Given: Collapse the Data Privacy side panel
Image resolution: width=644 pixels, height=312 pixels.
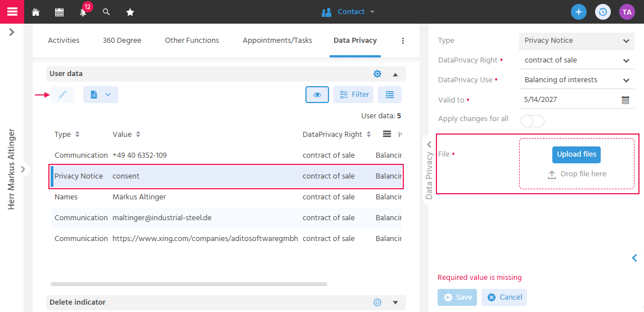Looking at the screenshot, I should 429,144.
